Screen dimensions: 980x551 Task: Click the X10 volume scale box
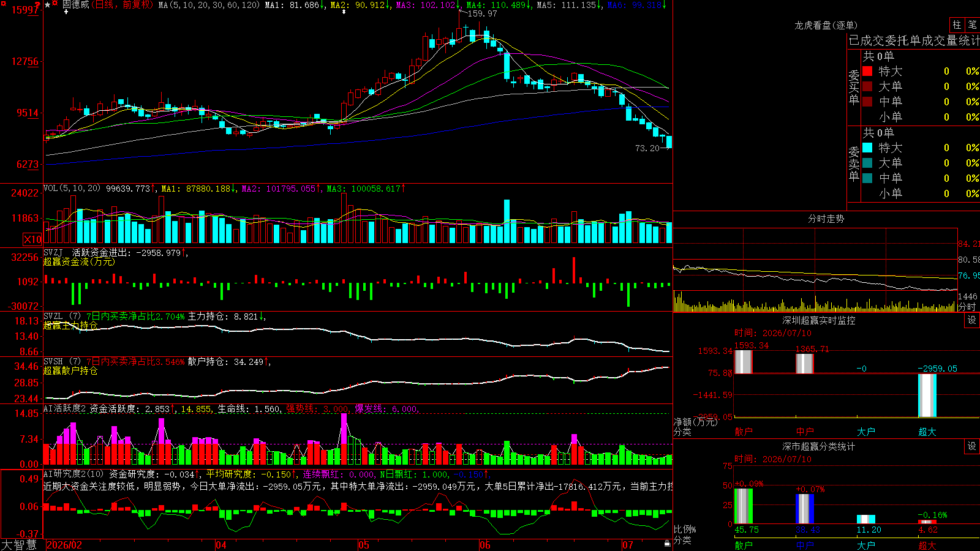(x=32, y=239)
